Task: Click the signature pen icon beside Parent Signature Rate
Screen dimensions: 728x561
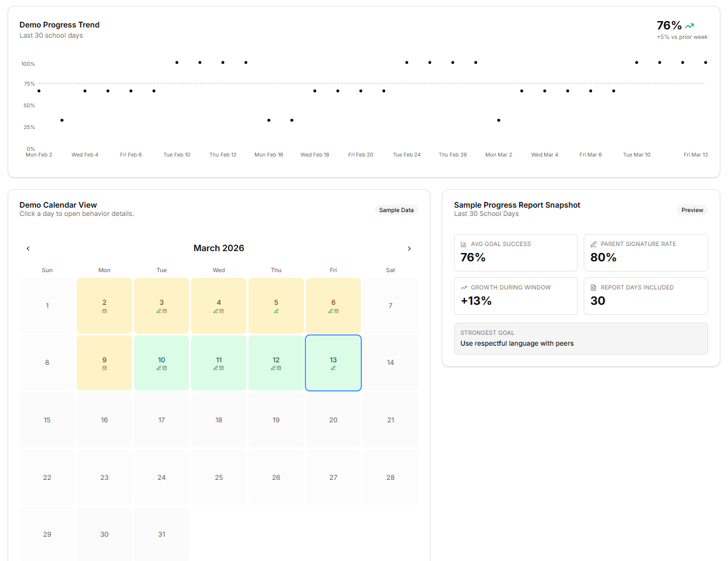Action: pos(593,244)
